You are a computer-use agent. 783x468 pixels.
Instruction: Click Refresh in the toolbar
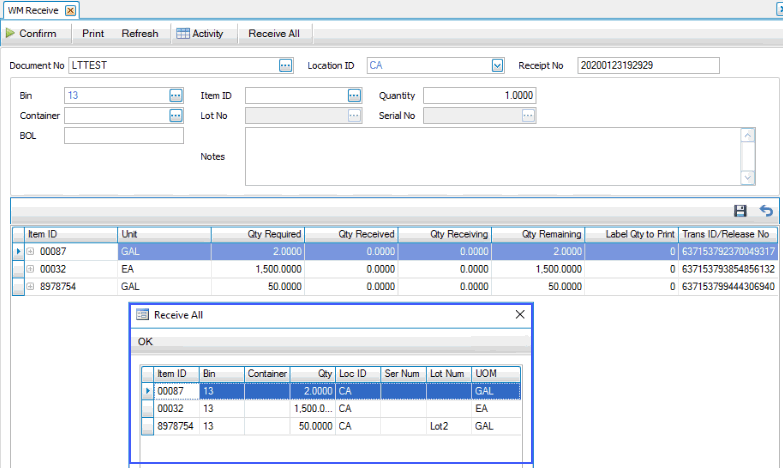[x=140, y=33]
